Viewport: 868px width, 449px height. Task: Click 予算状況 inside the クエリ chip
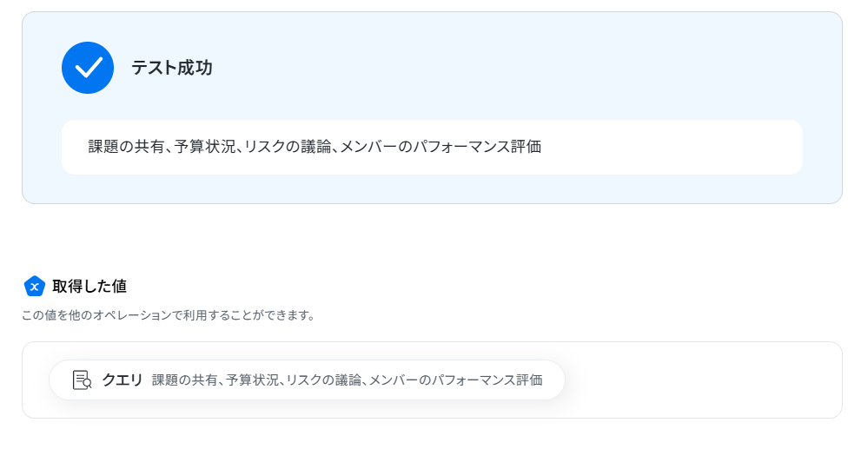click(x=252, y=380)
